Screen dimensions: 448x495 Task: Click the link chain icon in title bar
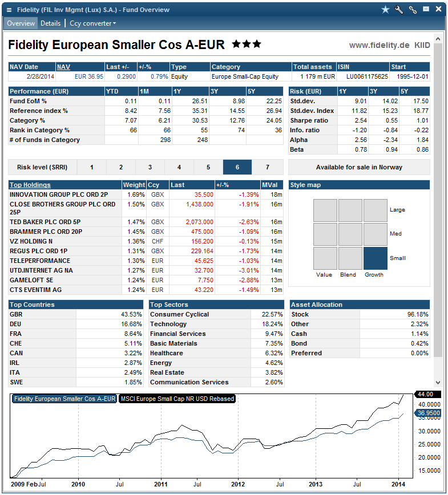point(413,10)
